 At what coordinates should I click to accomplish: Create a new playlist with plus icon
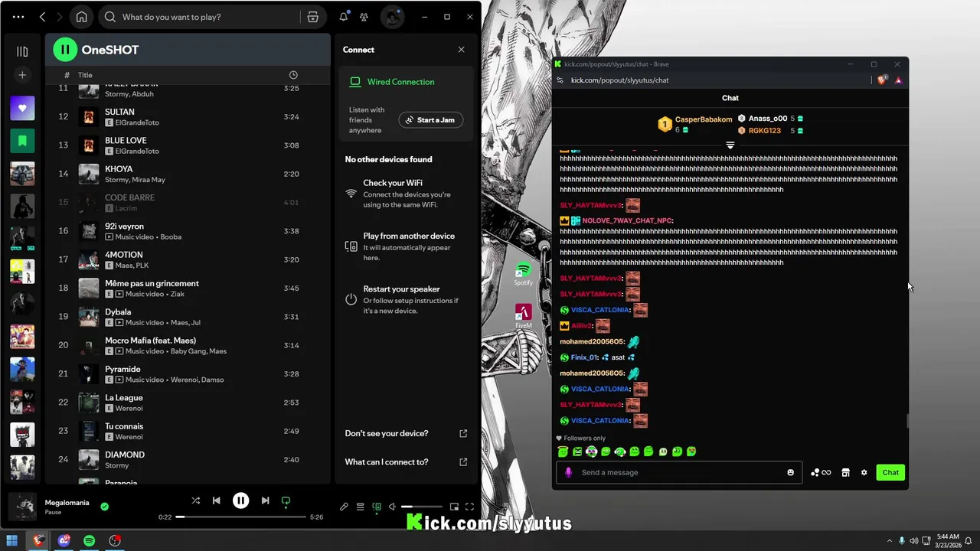click(x=22, y=75)
